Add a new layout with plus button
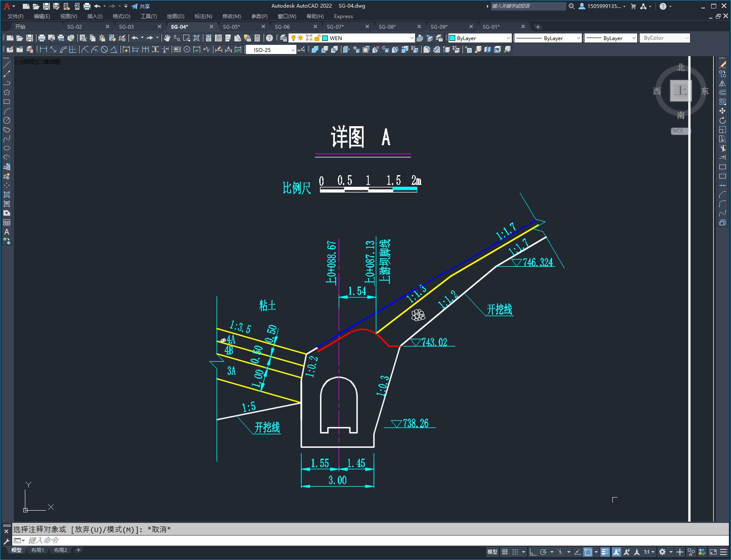Image resolution: width=731 pixels, height=560 pixels. point(78,550)
